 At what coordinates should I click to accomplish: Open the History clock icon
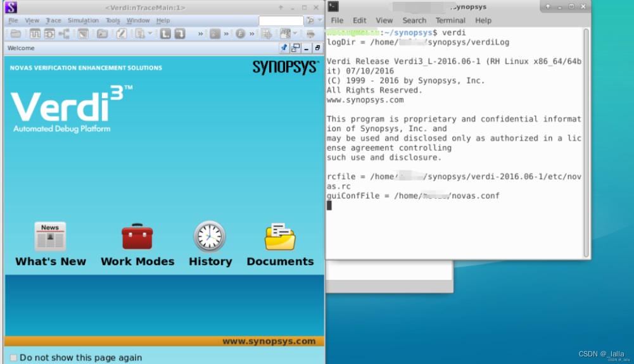[x=210, y=237]
